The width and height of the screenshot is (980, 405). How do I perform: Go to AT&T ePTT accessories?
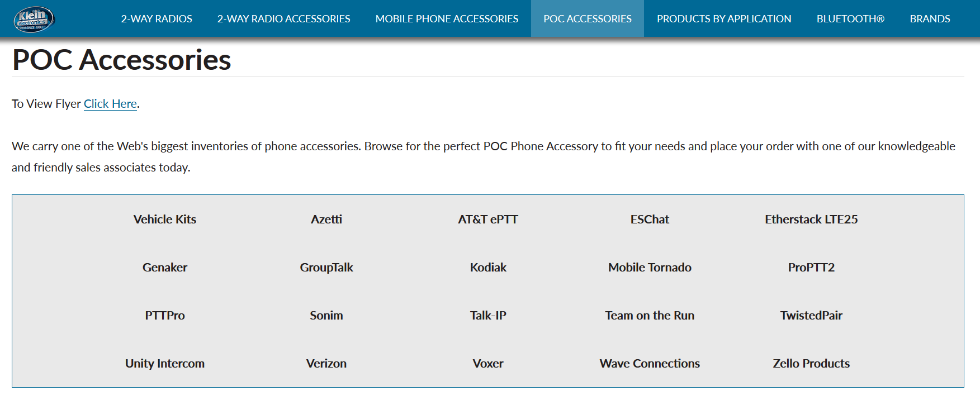[488, 220]
